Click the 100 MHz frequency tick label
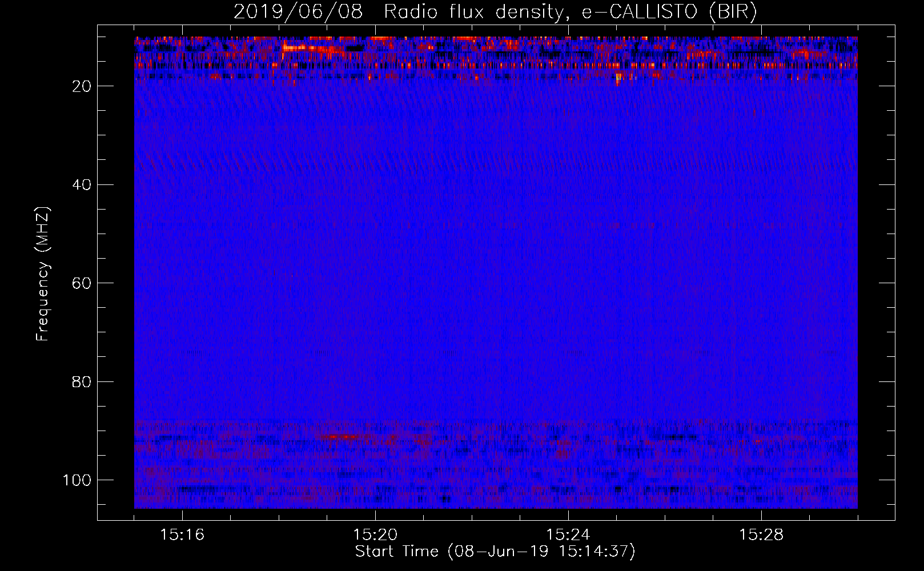This screenshot has width=924, height=571. pyautogui.click(x=77, y=480)
